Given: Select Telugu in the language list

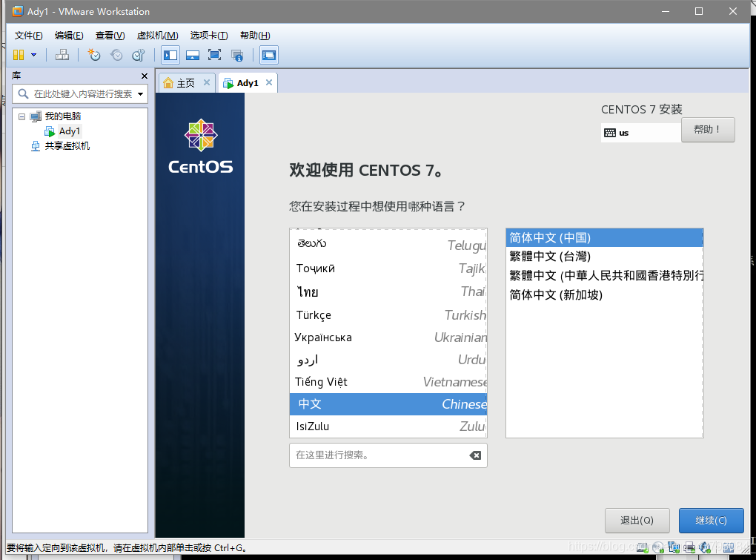Looking at the screenshot, I should click(x=388, y=245).
